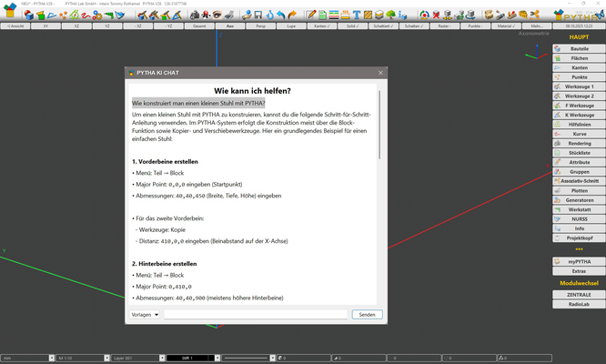The width and height of the screenshot is (606, 364).
Task: Toggle the Kanten display option
Action: point(322,26)
